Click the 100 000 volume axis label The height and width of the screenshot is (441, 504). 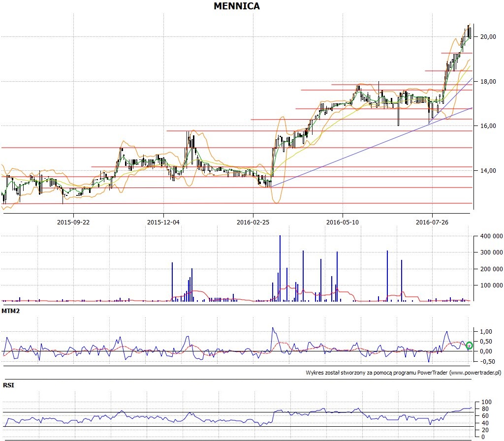492,285
